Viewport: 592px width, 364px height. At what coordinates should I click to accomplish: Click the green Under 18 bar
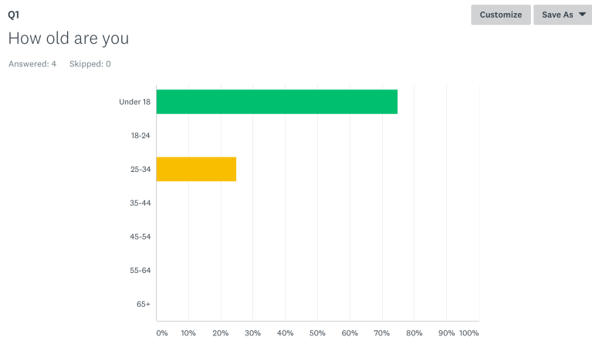click(x=276, y=102)
